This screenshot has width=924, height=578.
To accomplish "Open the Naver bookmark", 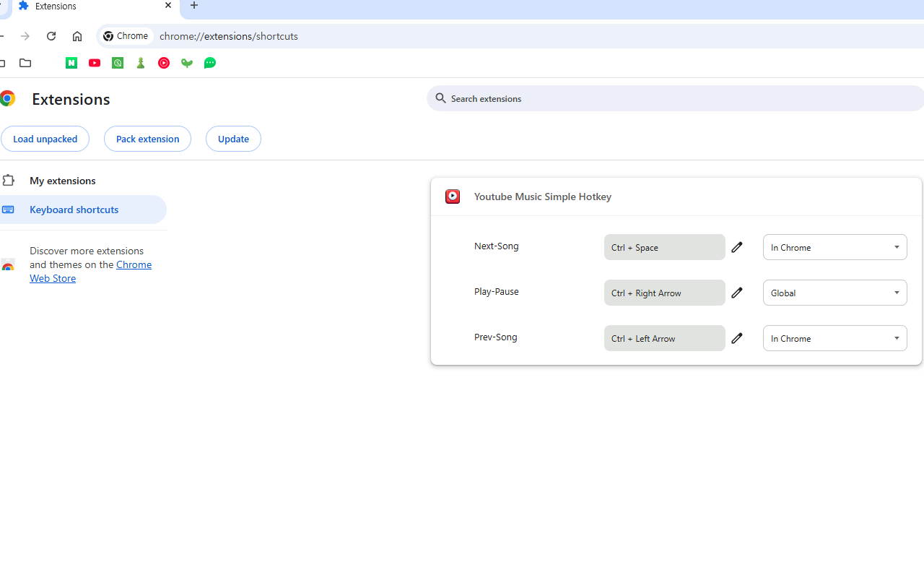I will click(71, 63).
